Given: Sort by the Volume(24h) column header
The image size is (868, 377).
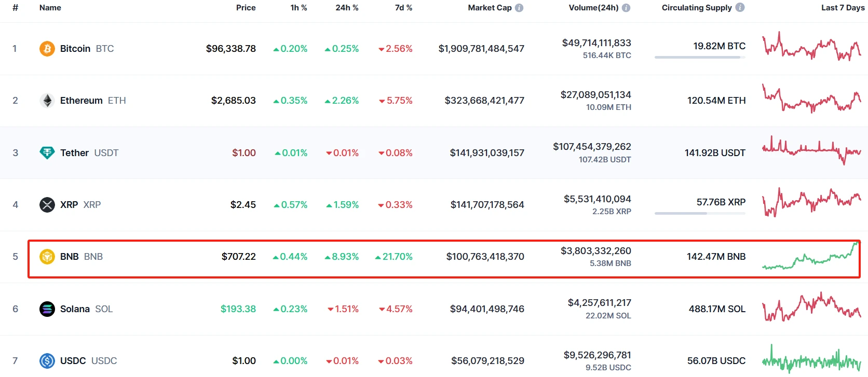Looking at the screenshot, I should pyautogui.click(x=594, y=8).
